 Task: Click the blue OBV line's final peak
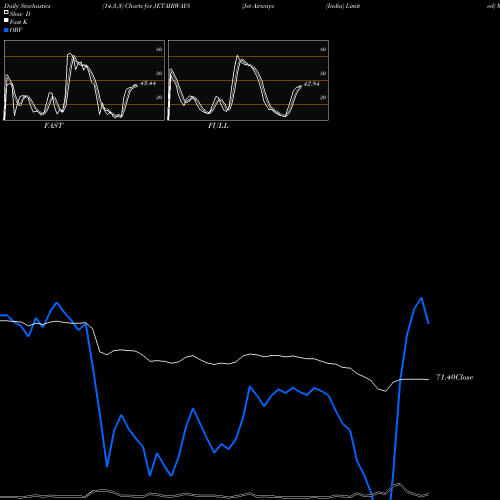422,298
